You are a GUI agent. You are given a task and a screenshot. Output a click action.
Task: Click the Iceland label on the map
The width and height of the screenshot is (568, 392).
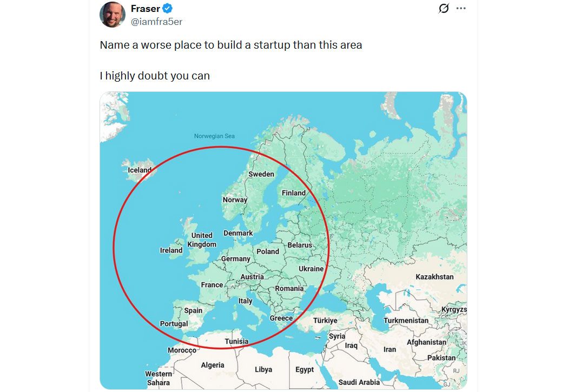140,170
